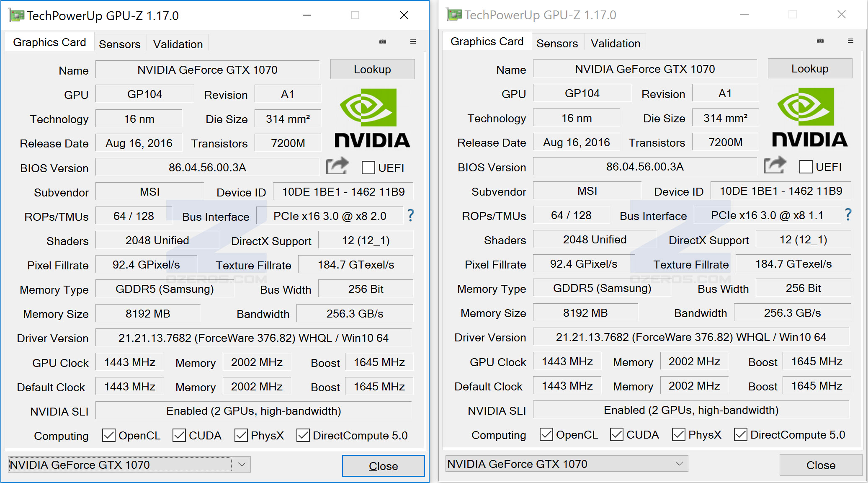This screenshot has height=483, width=868.
Task: Click Shaders 2048 Unified in left window
Action: click(157, 240)
